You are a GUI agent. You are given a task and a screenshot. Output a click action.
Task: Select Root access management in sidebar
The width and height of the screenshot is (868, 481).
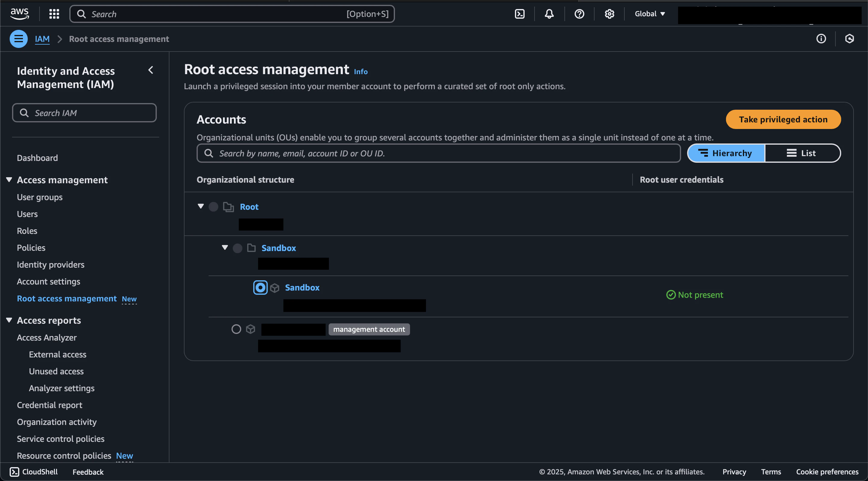coord(67,298)
